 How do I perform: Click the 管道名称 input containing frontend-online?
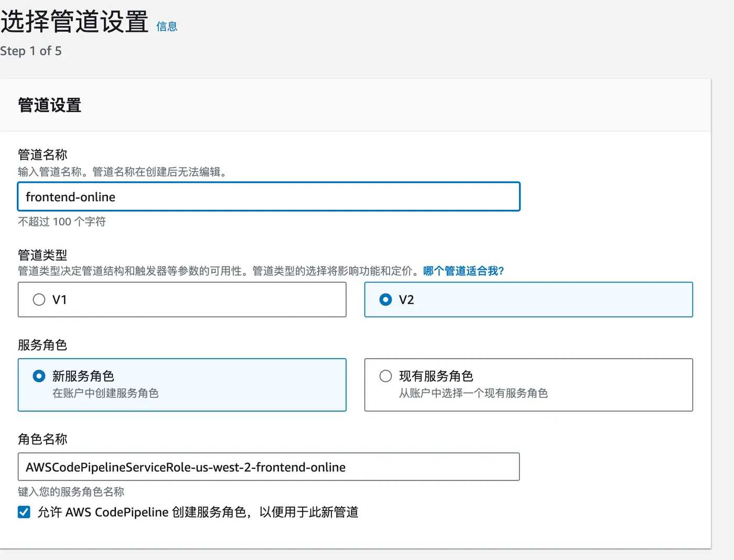268,197
